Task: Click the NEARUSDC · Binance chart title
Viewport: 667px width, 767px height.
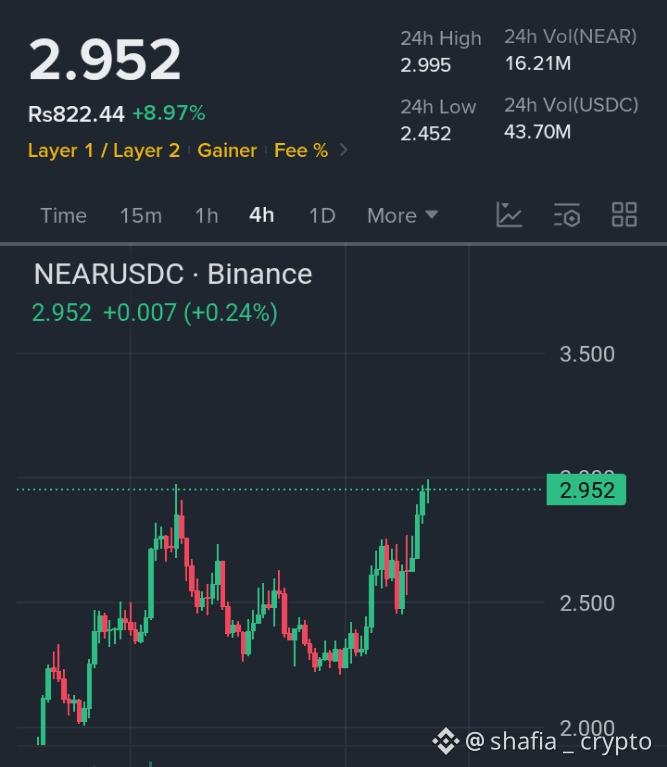Action: (173, 274)
